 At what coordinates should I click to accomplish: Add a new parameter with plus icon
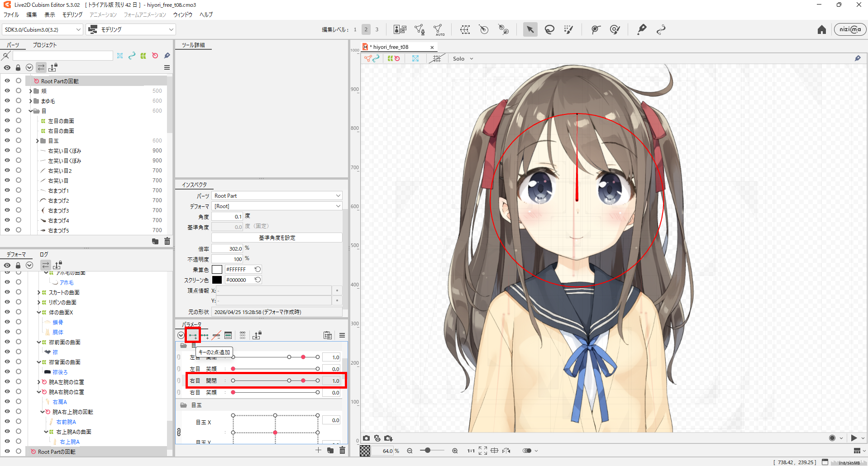[x=318, y=450]
